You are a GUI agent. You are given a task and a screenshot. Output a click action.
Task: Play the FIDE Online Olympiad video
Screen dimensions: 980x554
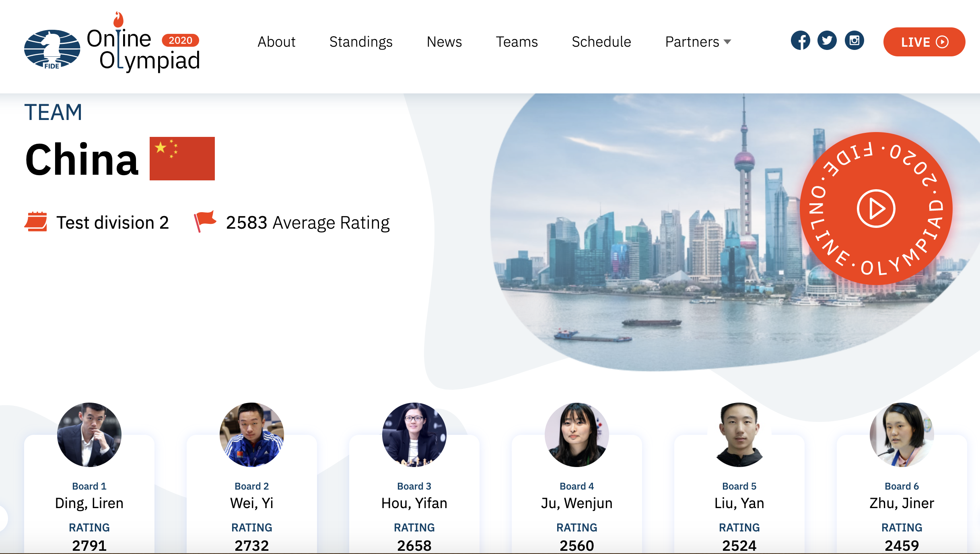pyautogui.click(x=876, y=209)
